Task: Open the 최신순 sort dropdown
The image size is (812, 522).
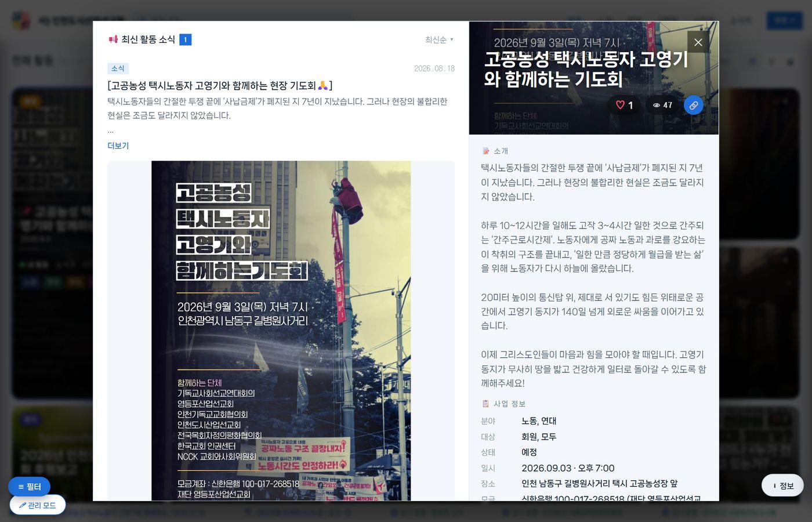Action: click(x=439, y=39)
